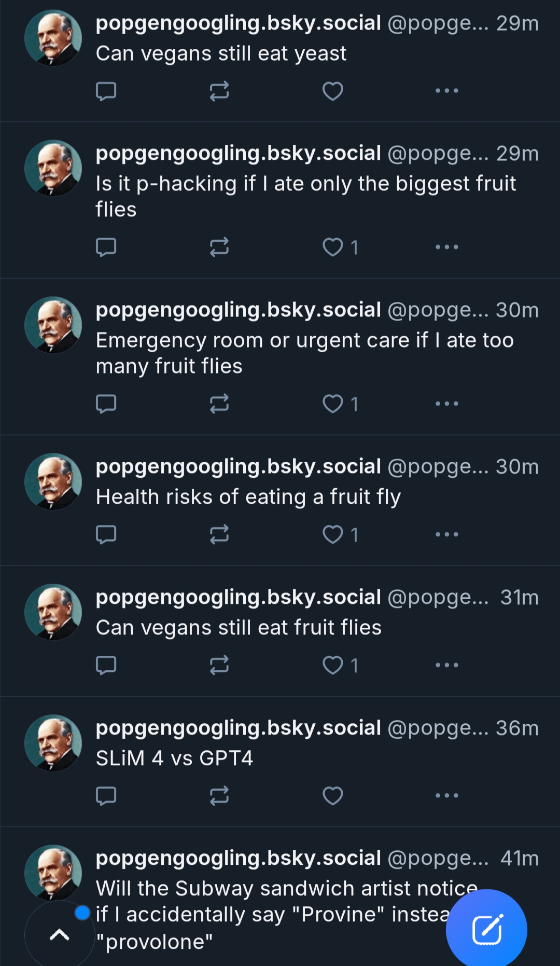Compose a new post with the blue button
This screenshot has width=560, height=966.
coord(486,930)
